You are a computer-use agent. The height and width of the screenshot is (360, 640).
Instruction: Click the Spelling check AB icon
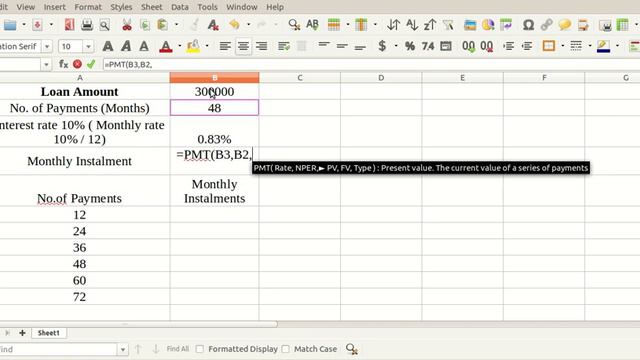(x=312, y=25)
